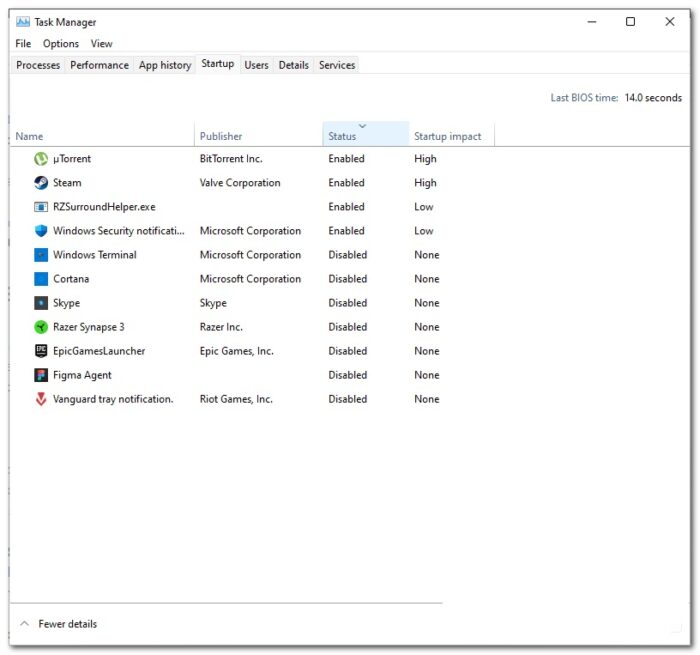Click the Vanguard tray notification icon
The height and width of the screenshot is (655, 700).
[41, 399]
